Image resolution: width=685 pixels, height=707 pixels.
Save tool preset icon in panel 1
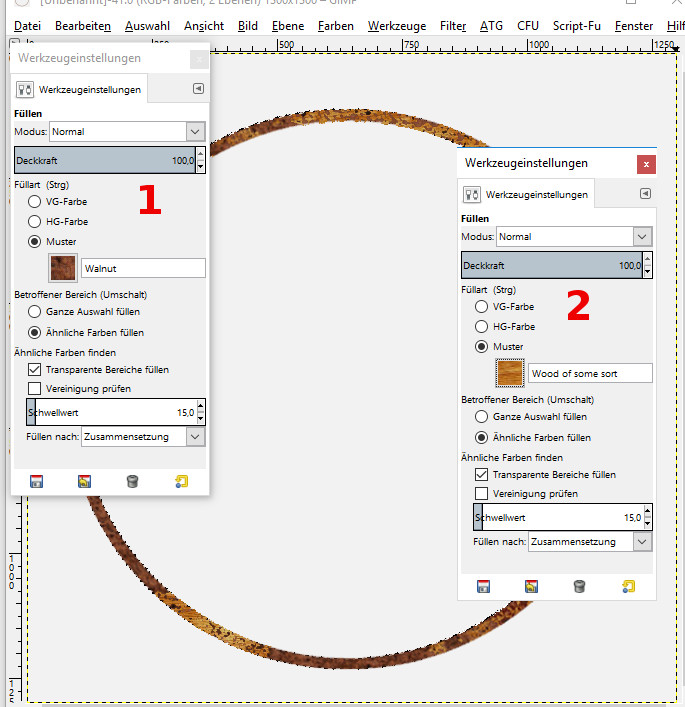(37, 482)
